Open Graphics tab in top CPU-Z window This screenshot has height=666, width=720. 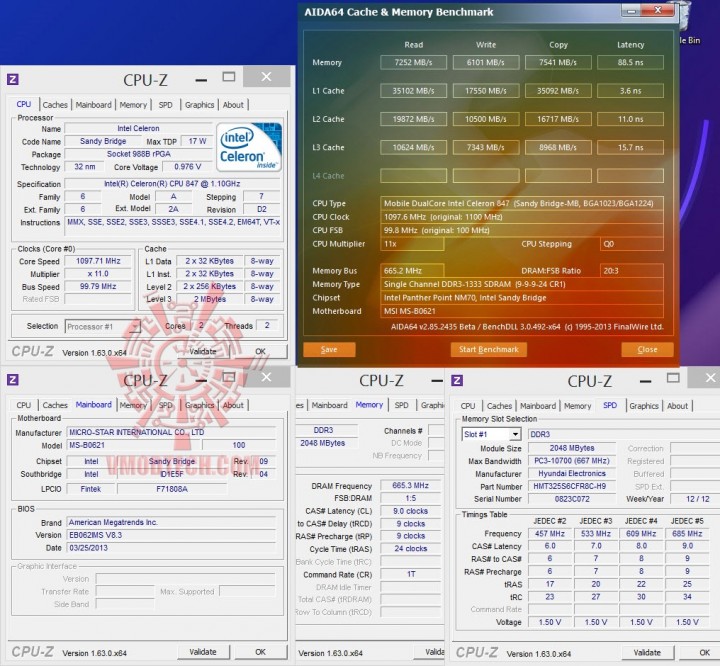tap(199, 105)
